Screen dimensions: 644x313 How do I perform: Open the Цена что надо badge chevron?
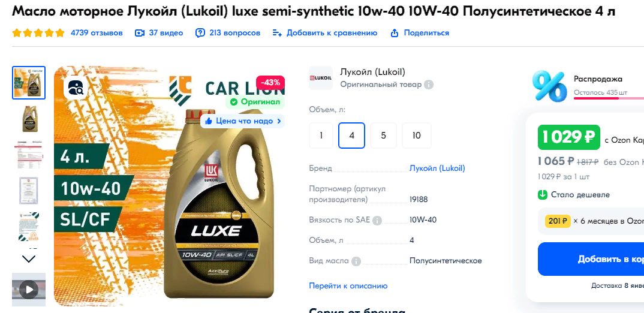pos(279,121)
